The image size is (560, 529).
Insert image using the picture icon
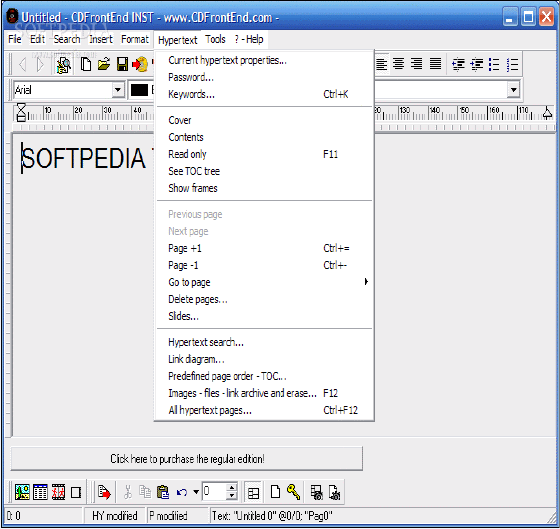click(x=22, y=492)
